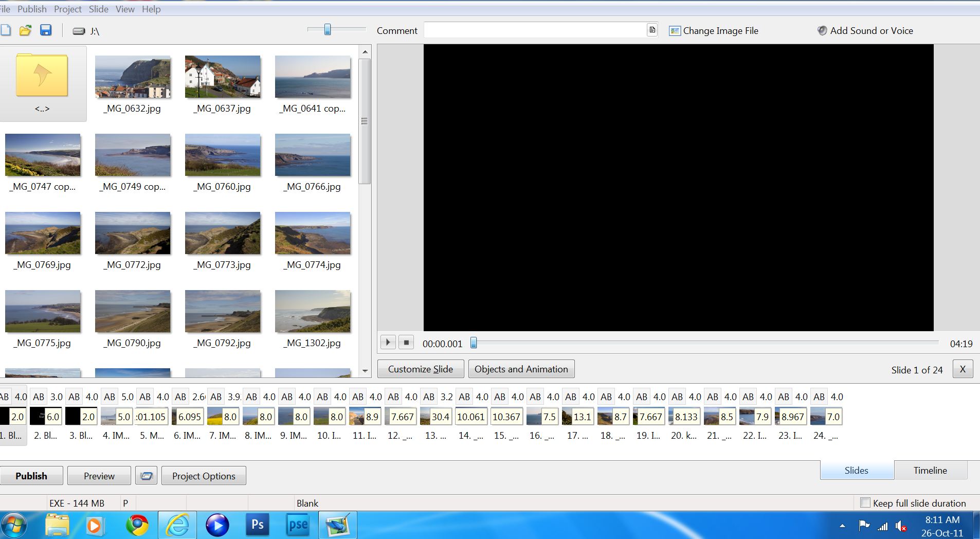Open the Slide menu

point(98,9)
